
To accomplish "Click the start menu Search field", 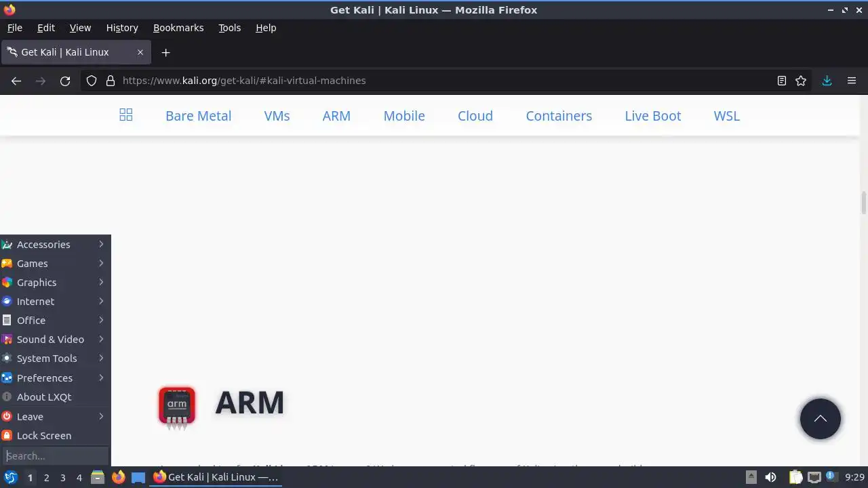I will pyautogui.click(x=56, y=456).
